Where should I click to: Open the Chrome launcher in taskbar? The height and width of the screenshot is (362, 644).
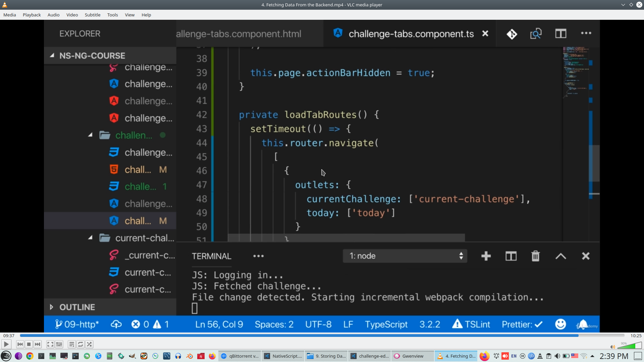click(x=30, y=356)
